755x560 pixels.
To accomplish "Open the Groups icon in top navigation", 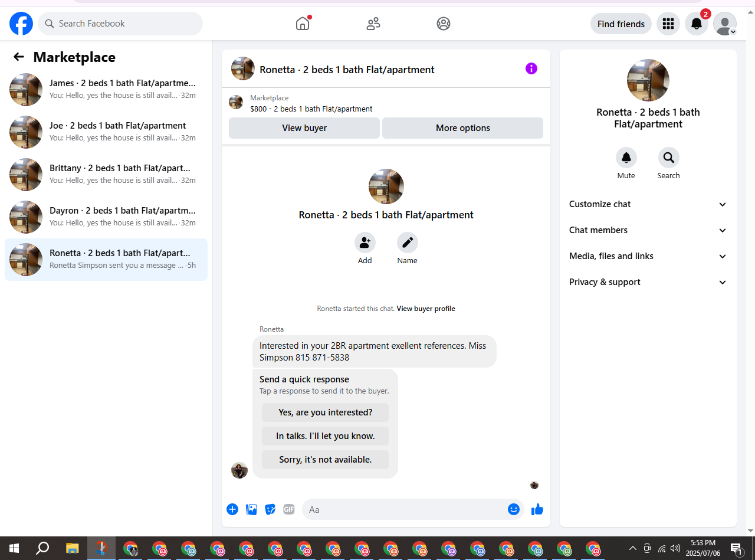I will click(444, 24).
